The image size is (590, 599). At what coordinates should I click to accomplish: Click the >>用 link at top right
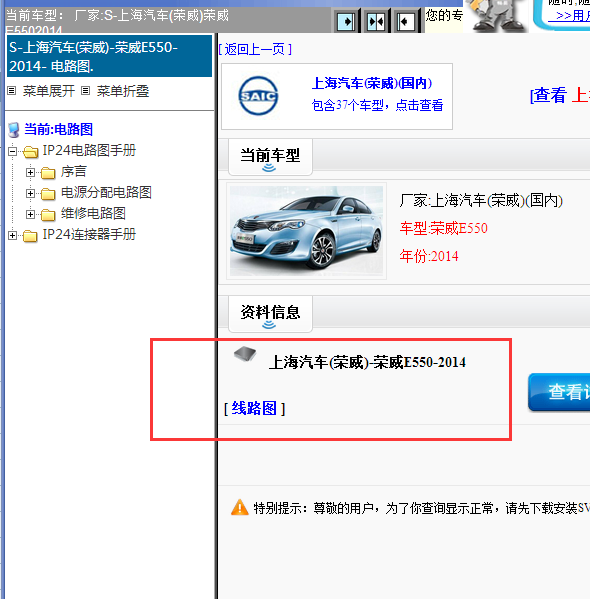[569, 16]
